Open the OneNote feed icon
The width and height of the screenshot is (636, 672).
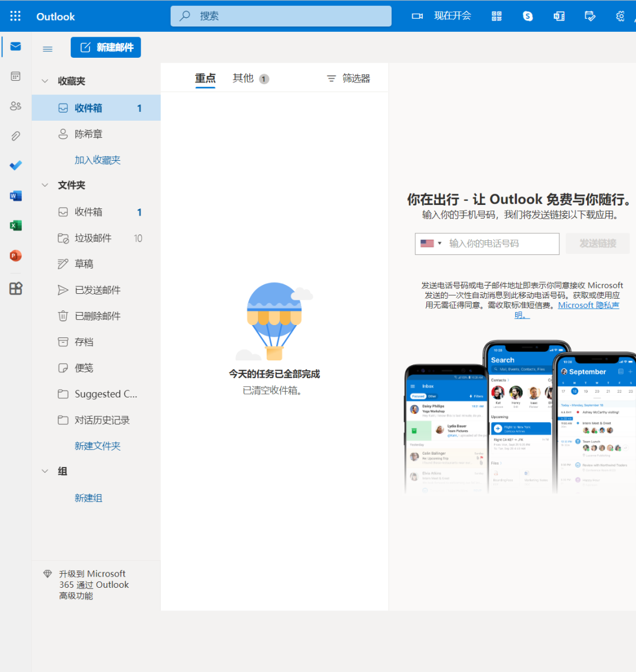tap(559, 16)
